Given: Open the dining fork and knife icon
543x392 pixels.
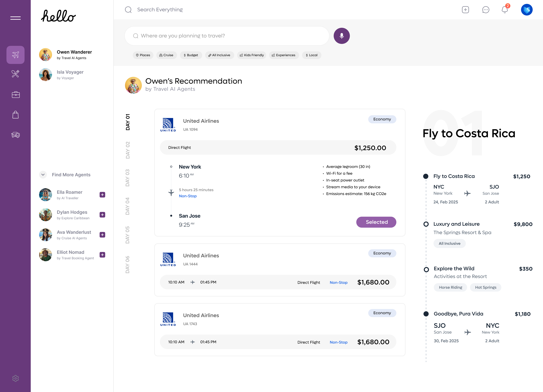Looking at the screenshot, I should [15, 74].
